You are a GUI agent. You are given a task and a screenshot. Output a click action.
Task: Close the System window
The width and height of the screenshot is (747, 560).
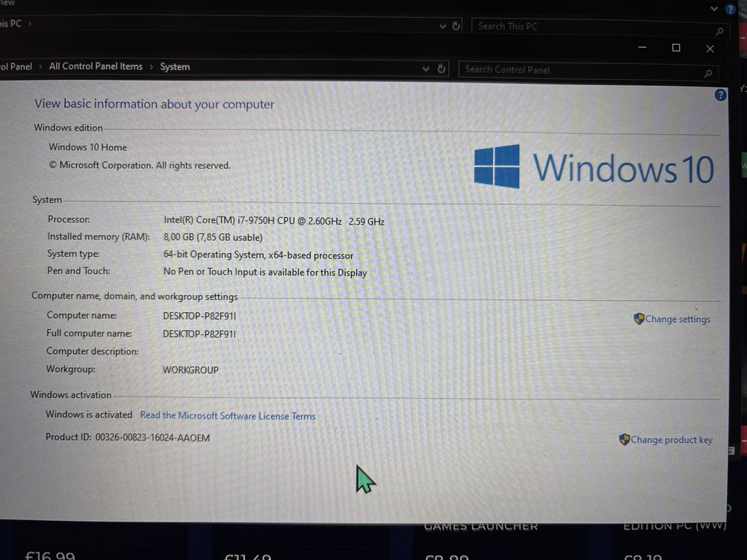pyautogui.click(x=710, y=49)
